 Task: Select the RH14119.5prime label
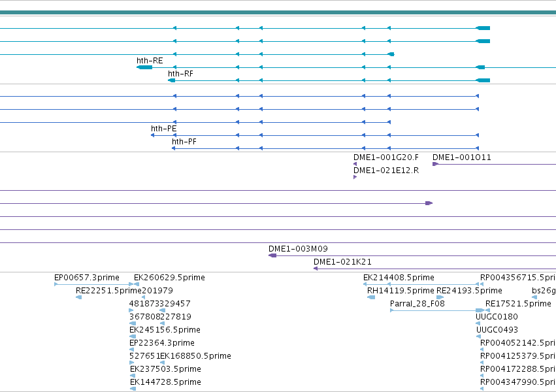pos(401,291)
